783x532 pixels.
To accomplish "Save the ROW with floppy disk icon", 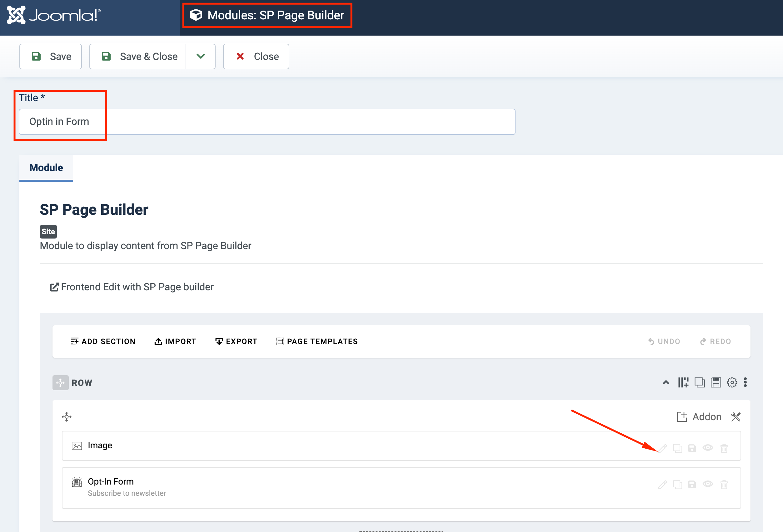I will tap(716, 382).
